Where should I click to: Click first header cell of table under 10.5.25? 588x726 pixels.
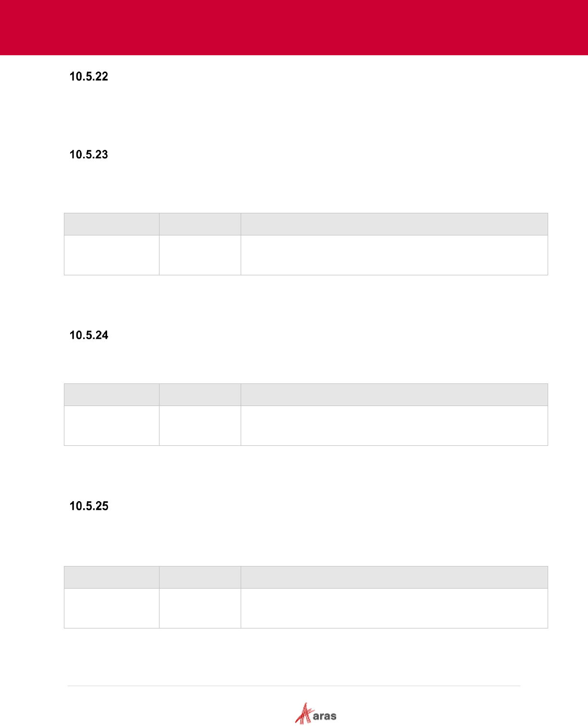111,577
